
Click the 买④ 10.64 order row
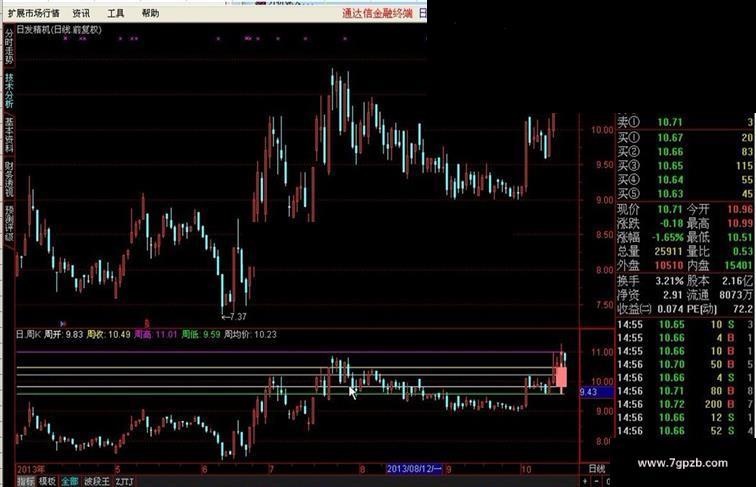pyautogui.click(x=685, y=180)
